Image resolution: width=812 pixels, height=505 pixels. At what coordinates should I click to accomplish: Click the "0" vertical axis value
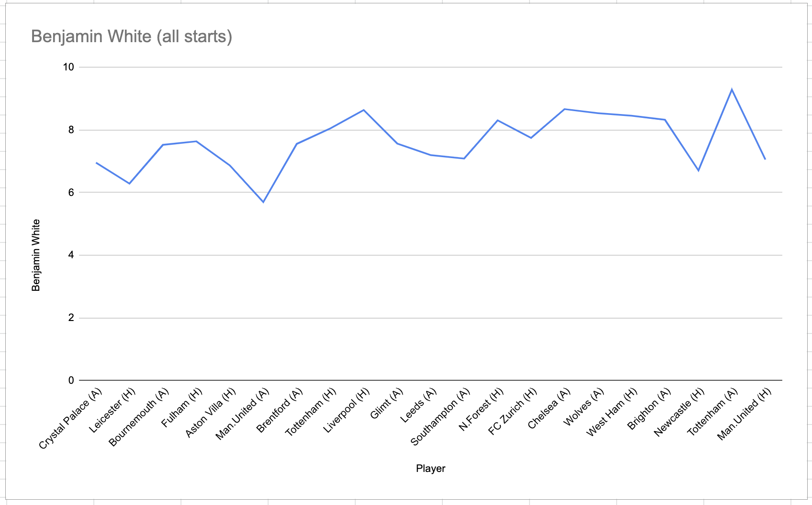tap(71, 380)
